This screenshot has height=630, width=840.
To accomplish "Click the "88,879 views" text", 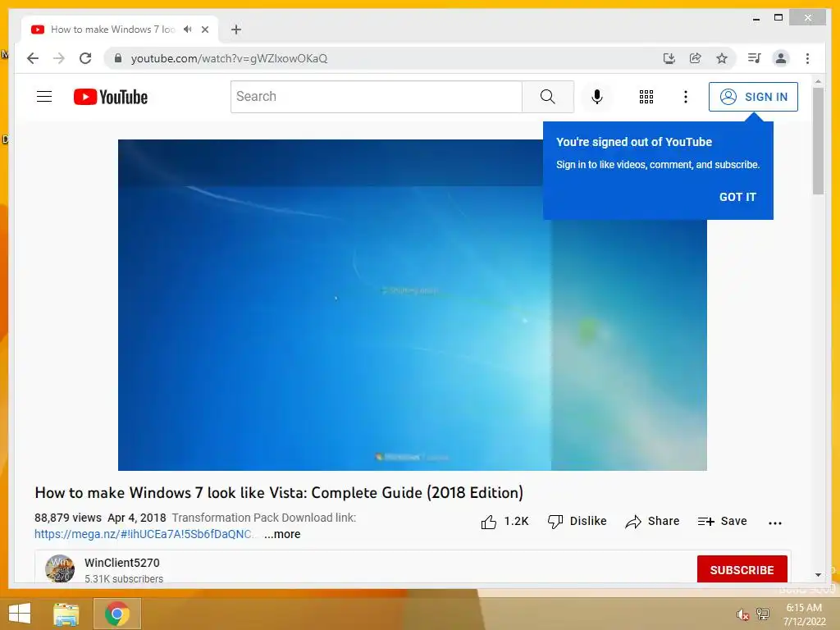I will (x=68, y=518).
